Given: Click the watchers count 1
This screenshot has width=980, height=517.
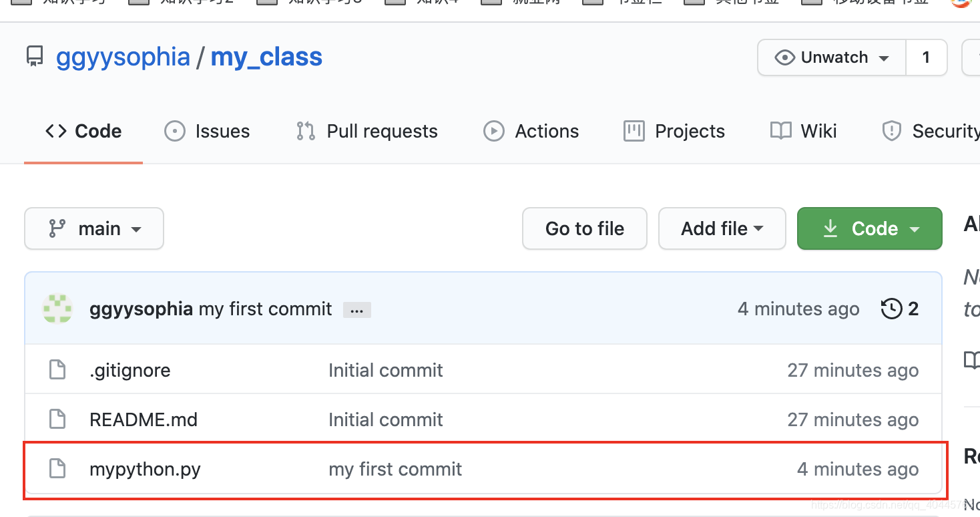Looking at the screenshot, I should (926, 57).
